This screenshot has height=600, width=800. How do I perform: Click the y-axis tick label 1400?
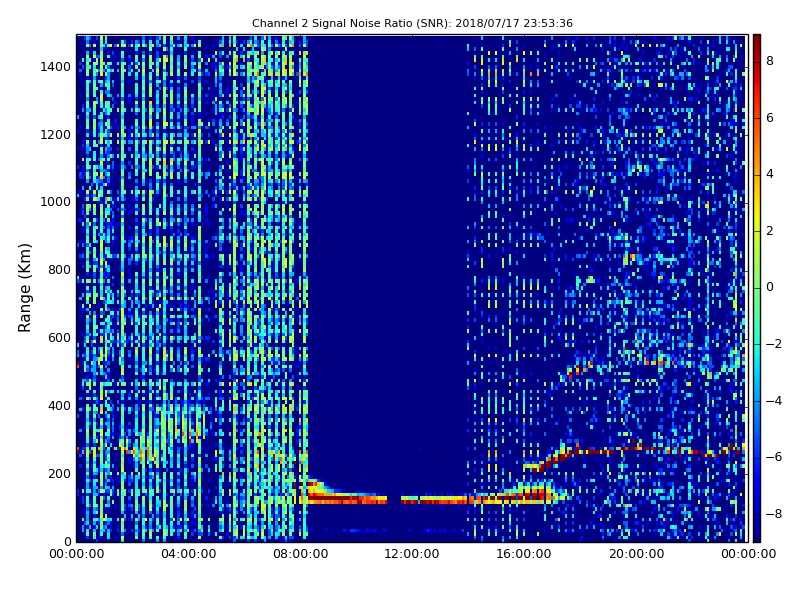click(x=56, y=67)
